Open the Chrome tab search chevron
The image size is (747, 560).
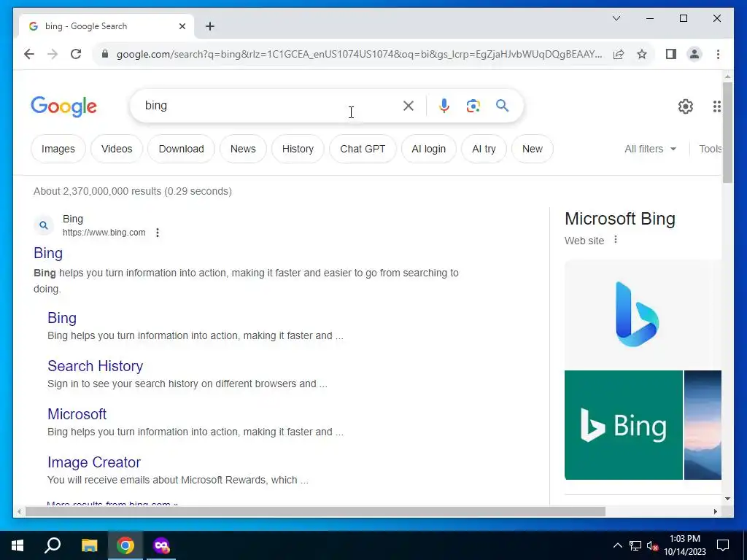point(616,18)
